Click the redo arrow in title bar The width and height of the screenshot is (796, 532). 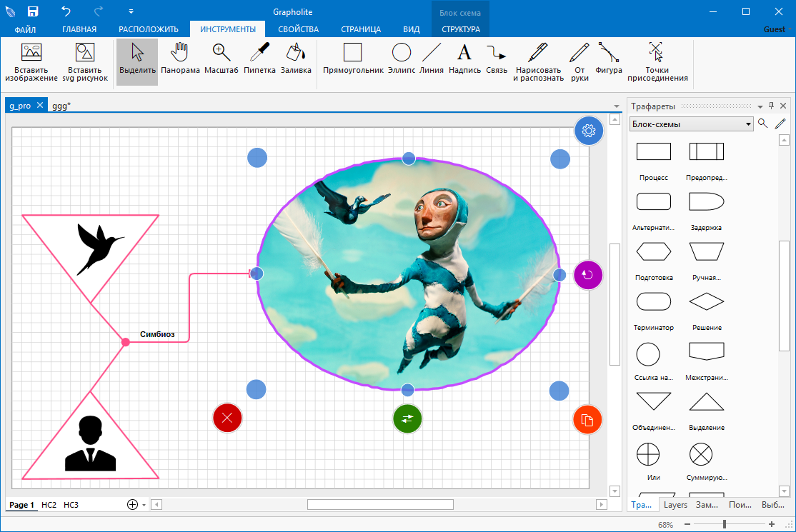[99, 11]
